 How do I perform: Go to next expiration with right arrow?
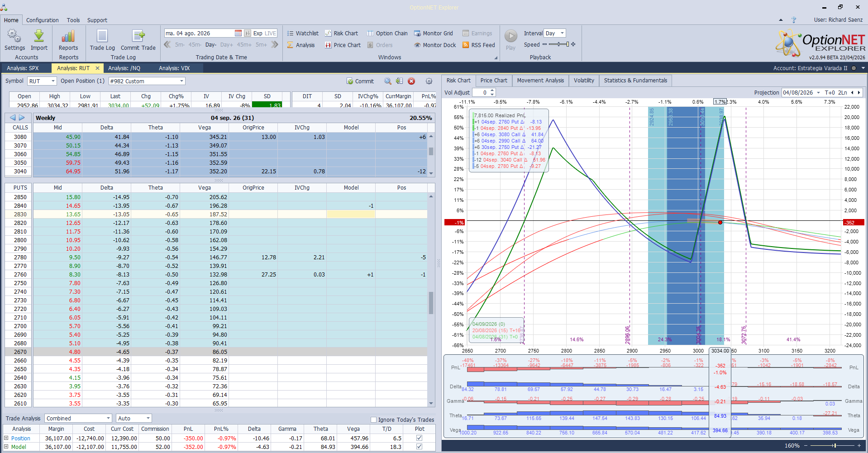coord(22,118)
